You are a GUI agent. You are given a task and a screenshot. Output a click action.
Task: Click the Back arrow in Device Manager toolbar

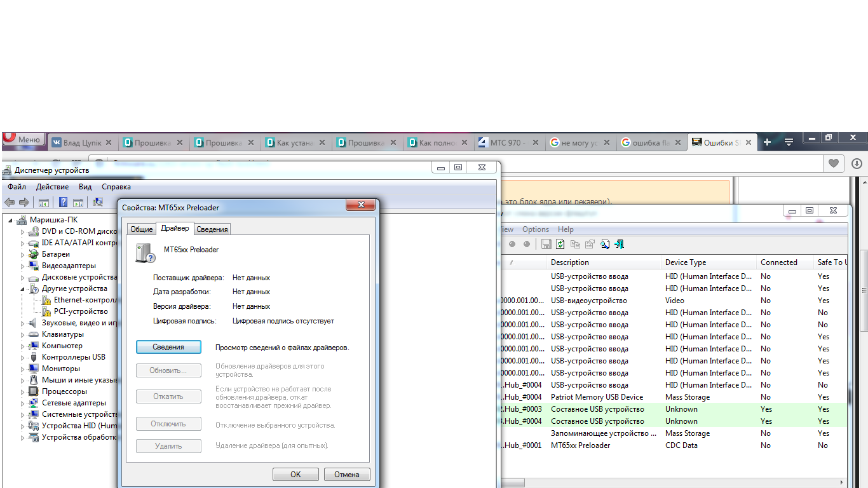10,203
